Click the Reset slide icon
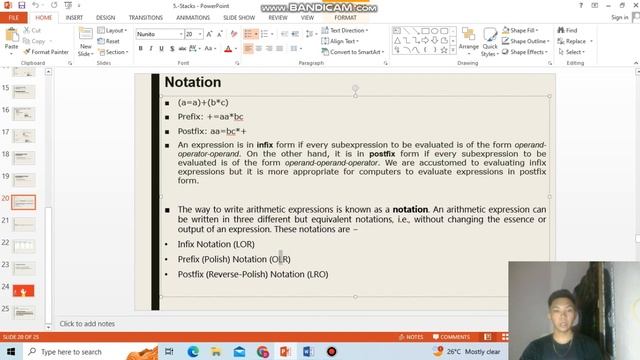Viewport: 640px width, 360px height. click(101, 41)
